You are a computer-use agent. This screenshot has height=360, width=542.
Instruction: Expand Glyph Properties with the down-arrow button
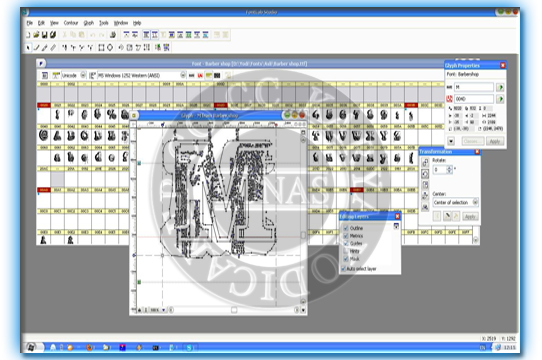point(451,141)
